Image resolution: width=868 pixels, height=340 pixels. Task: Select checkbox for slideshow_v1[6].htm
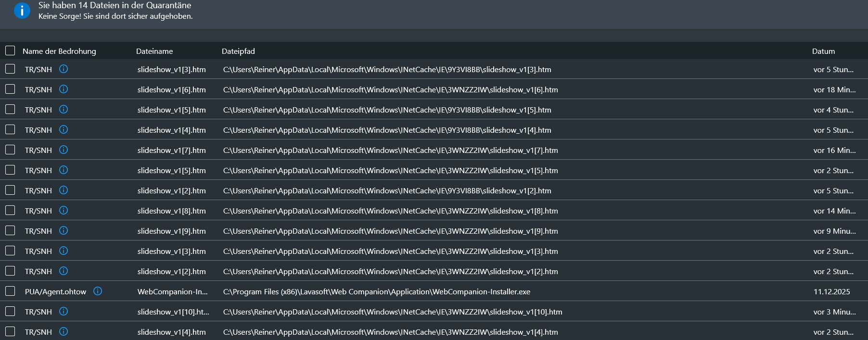pyautogui.click(x=10, y=89)
